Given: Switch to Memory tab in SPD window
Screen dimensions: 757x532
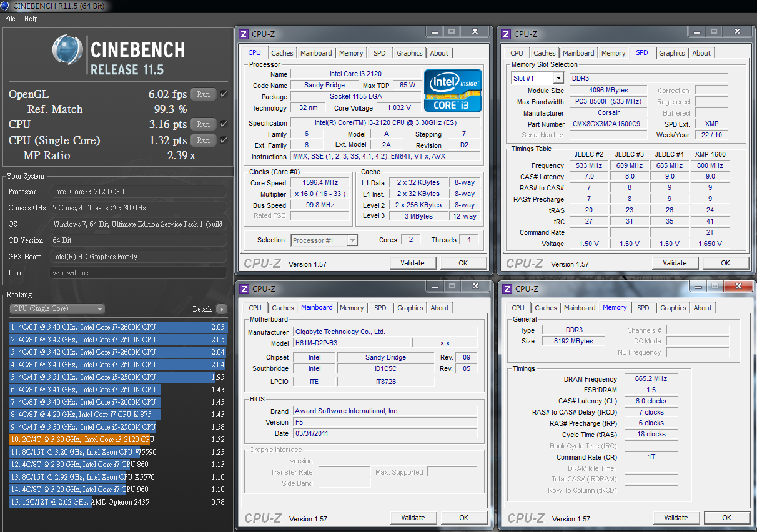Looking at the screenshot, I should pos(613,53).
